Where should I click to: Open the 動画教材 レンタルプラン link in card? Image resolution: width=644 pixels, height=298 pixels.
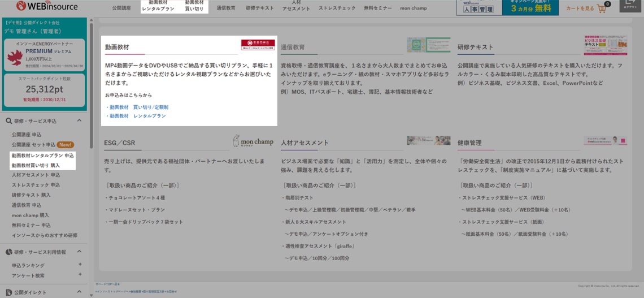(x=138, y=116)
